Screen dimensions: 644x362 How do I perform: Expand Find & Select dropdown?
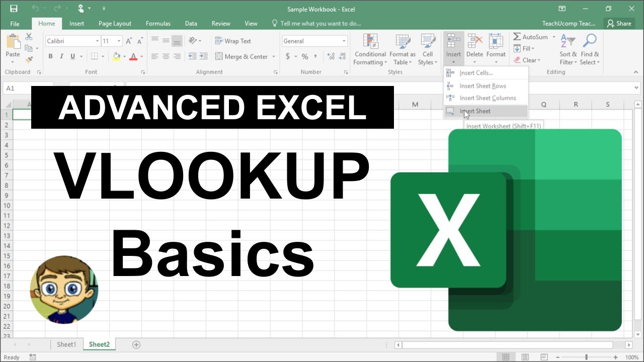pyautogui.click(x=590, y=50)
